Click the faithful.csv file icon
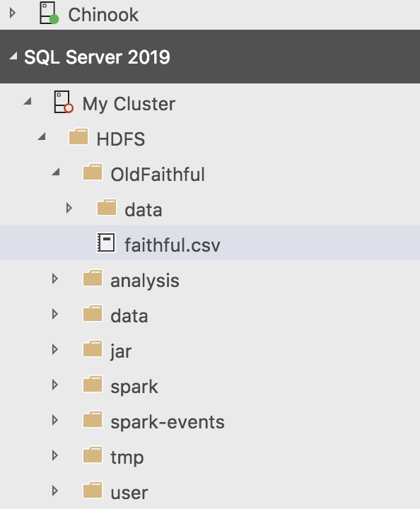Image resolution: width=420 pixels, height=509 pixels. (106, 242)
